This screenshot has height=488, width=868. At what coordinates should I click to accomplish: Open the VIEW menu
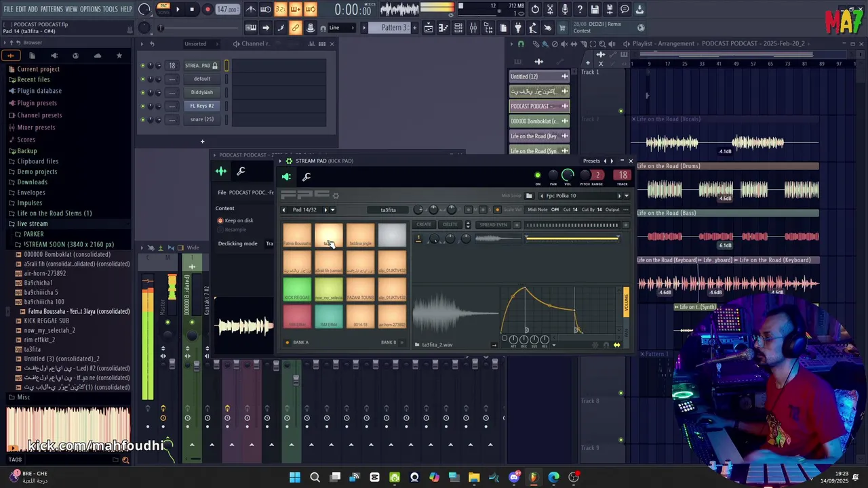[x=71, y=9]
